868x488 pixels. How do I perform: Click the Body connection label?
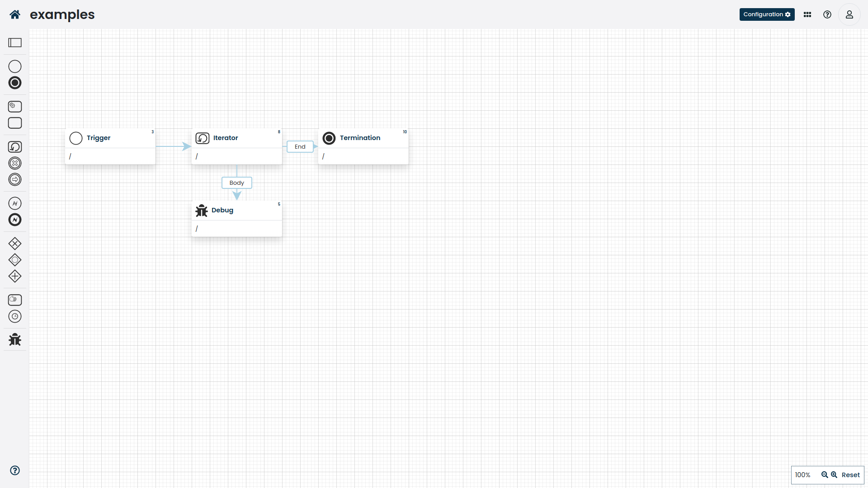[x=237, y=183]
